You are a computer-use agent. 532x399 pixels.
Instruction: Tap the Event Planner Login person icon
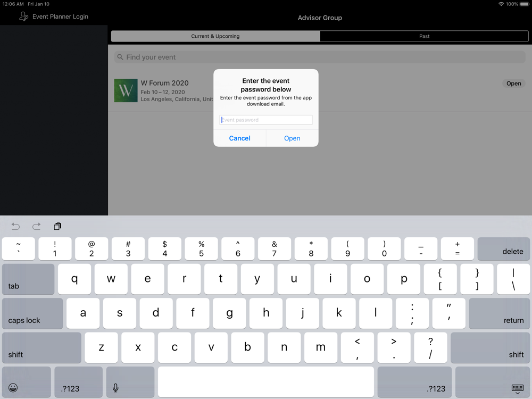(23, 16)
